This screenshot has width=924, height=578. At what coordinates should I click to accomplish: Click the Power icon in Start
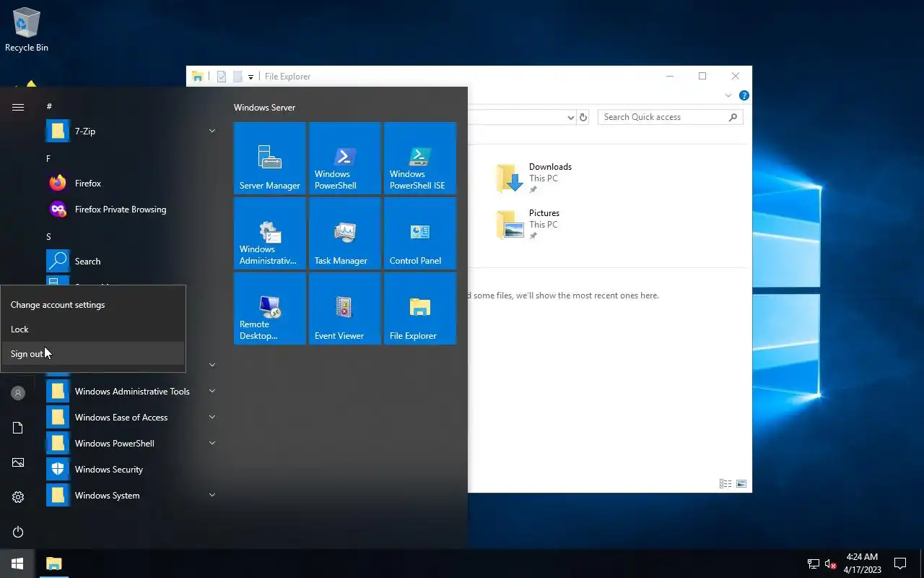tap(18, 532)
